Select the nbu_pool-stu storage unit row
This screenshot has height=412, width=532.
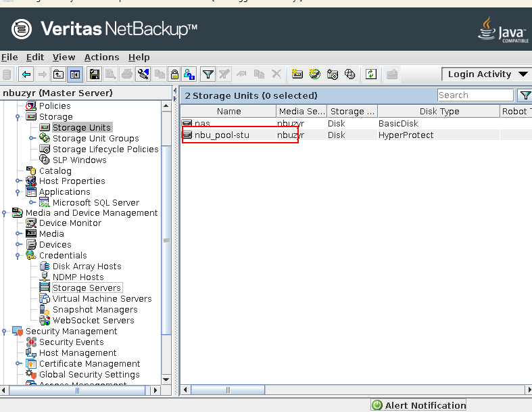356,135
